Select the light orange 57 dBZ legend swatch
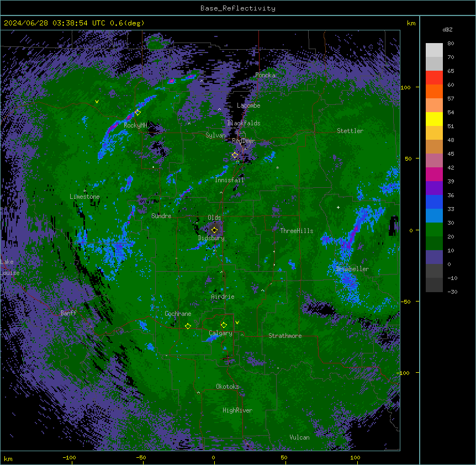This screenshot has height=465, width=476. tap(434, 105)
